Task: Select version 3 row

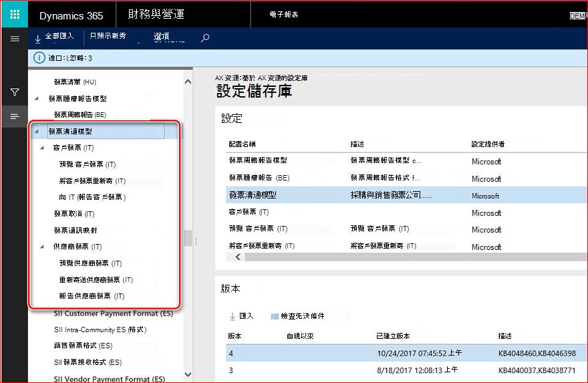Action: [406, 370]
